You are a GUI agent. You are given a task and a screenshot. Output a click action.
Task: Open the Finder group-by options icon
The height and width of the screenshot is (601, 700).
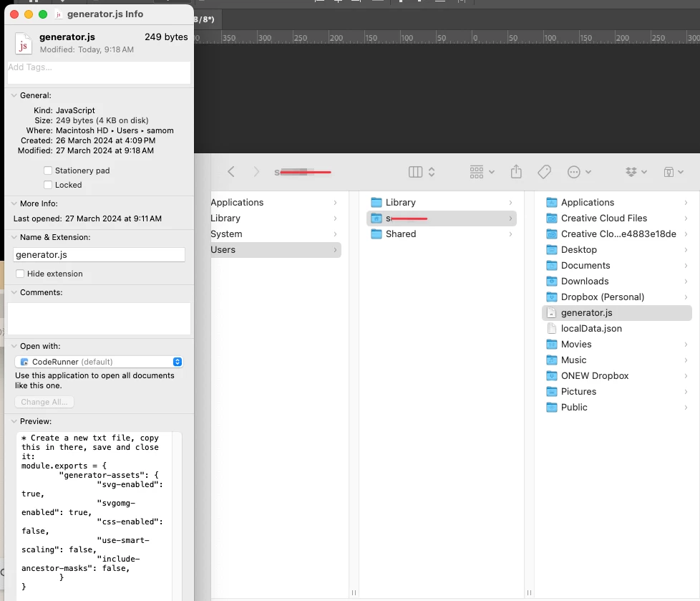click(x=477, y=172)
